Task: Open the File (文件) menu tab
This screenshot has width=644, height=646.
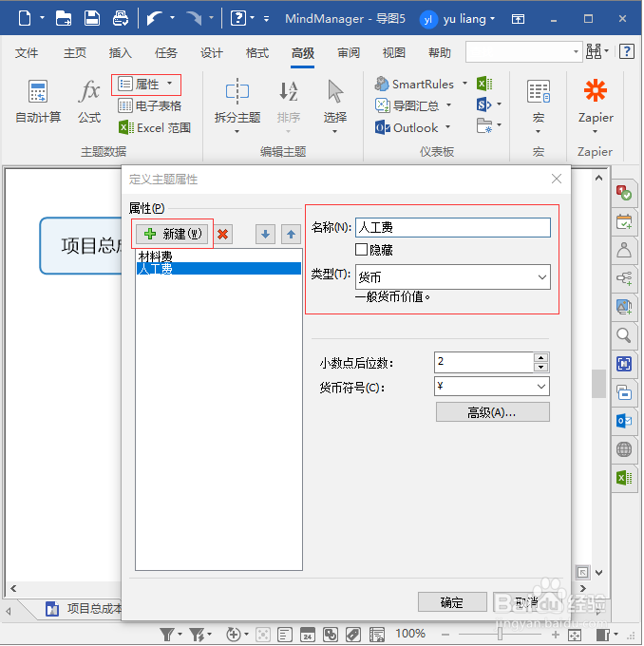Action: point(27,53)
